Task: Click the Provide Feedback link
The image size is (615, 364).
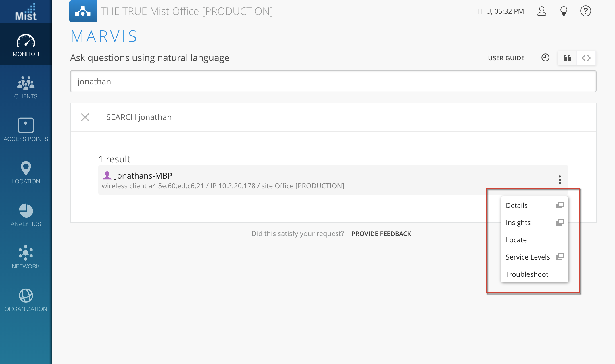Action: point(381,234)
